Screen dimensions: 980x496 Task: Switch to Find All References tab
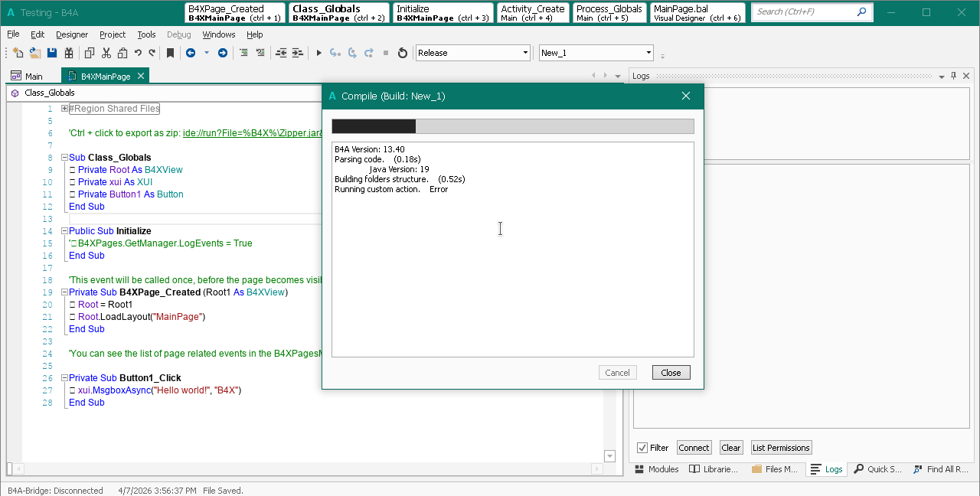(940, 469)
